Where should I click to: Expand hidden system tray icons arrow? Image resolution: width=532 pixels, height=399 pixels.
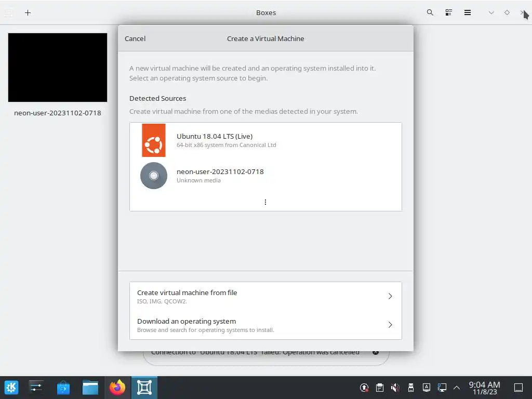[457, 388]
